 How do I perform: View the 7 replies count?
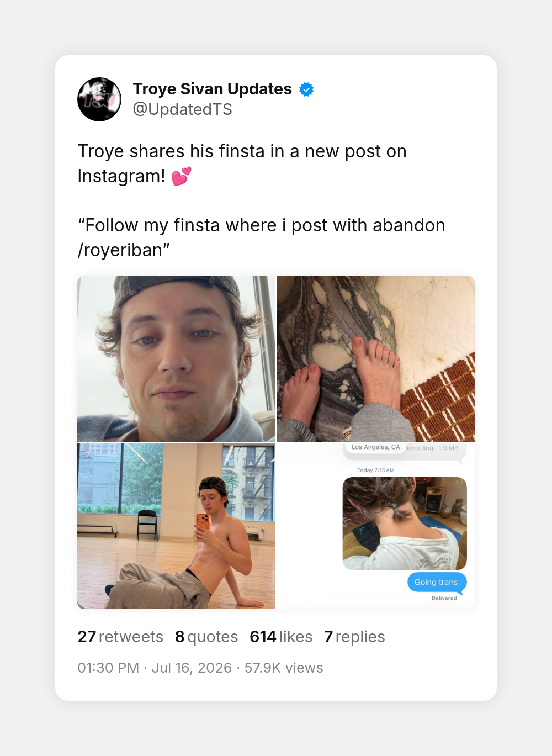click(x=354, y=637)
